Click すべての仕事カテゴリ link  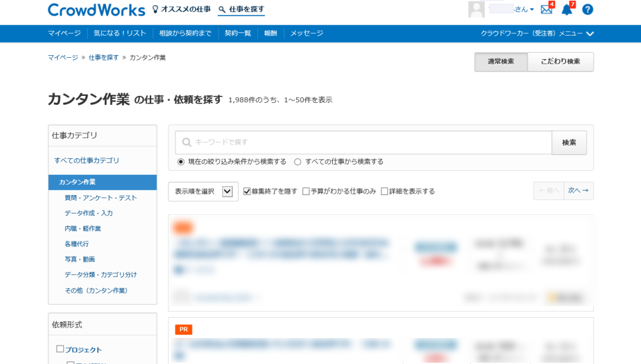point(86,160)
